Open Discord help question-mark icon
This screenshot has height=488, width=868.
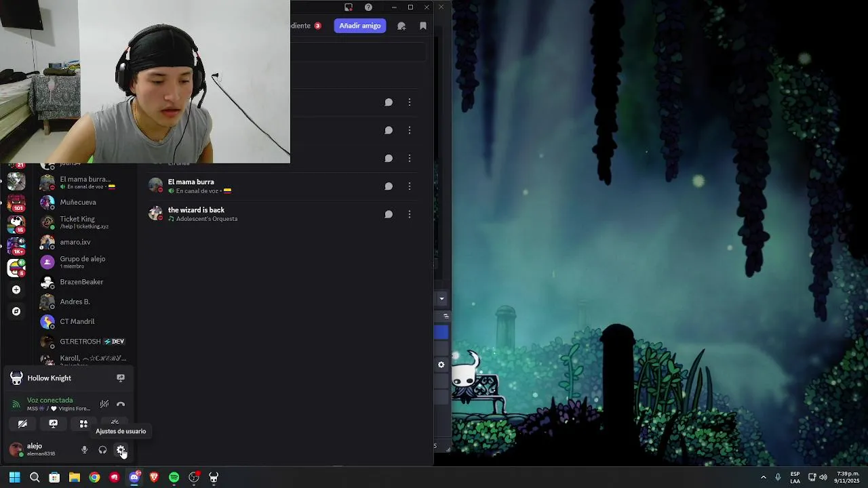click(368, 7)
